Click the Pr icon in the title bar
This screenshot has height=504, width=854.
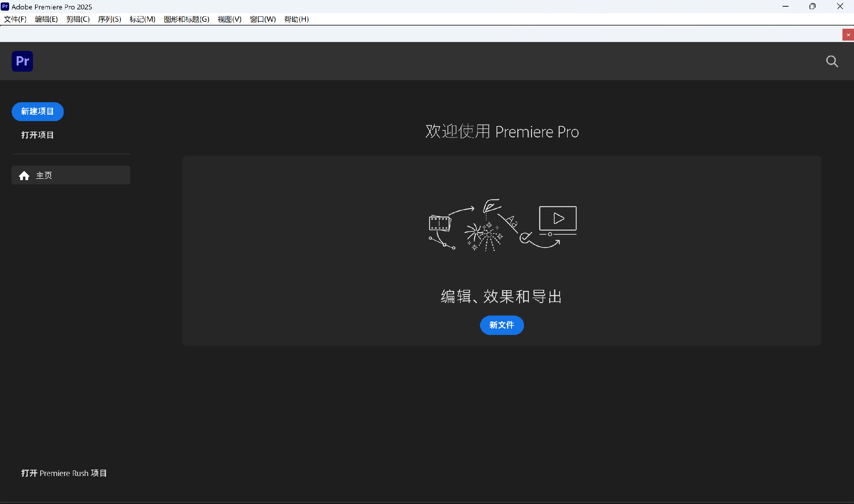pos(5,7)
